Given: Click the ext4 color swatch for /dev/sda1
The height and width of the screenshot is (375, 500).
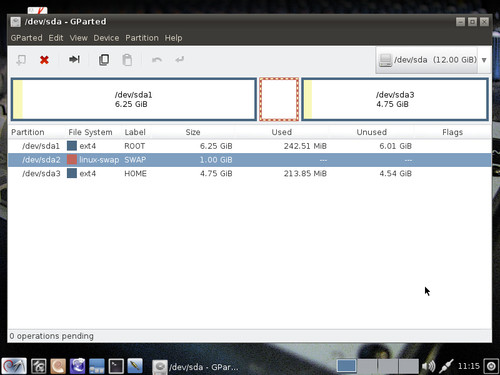Looking at the screenshot, I should click(x=72, y=146).
